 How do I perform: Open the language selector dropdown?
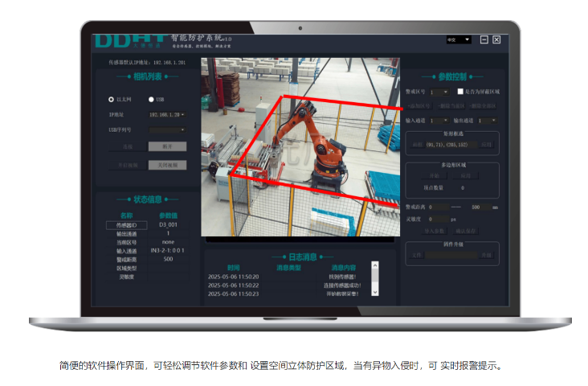click(459, 39)
